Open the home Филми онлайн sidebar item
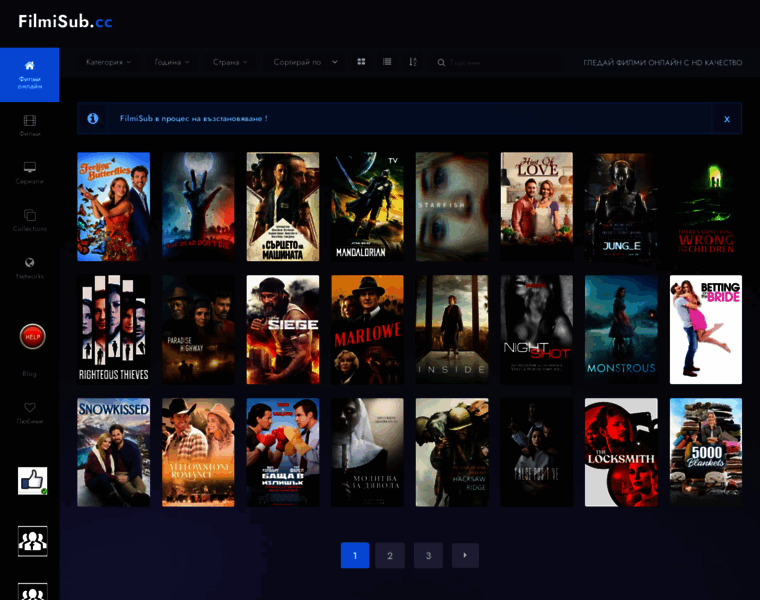The width and height of the screenshot is (760, 600). pyautogui.click(x=30, y=75)
